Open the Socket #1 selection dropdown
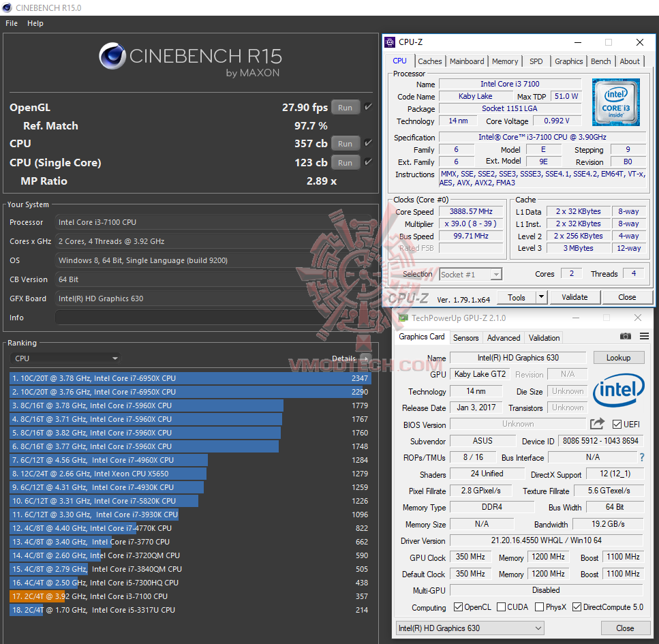Viewport: 659px width, 644px height. pos(471,275)
